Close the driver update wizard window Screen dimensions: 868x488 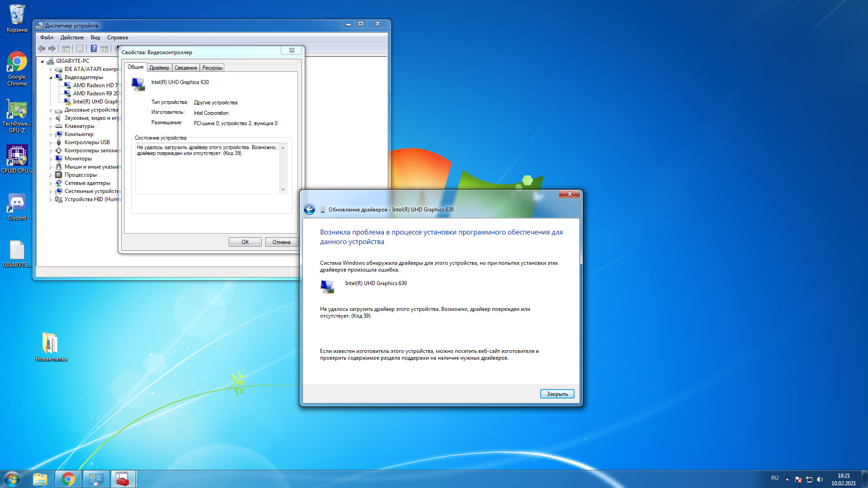pos(569,194)
